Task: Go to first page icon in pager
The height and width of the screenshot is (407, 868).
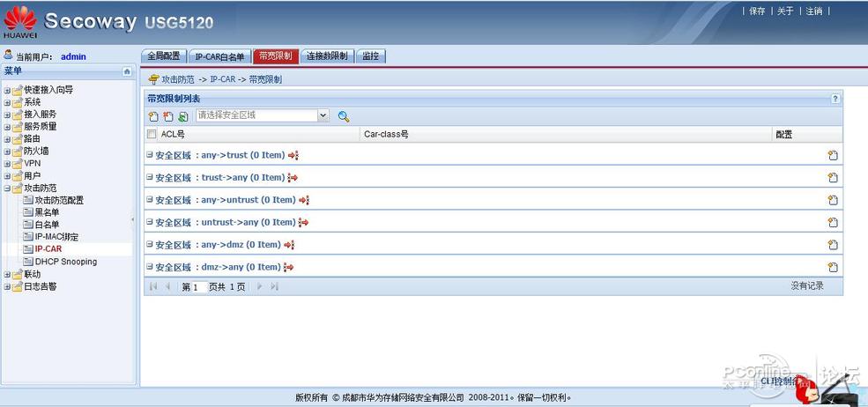Action: [x=153, y=286]
